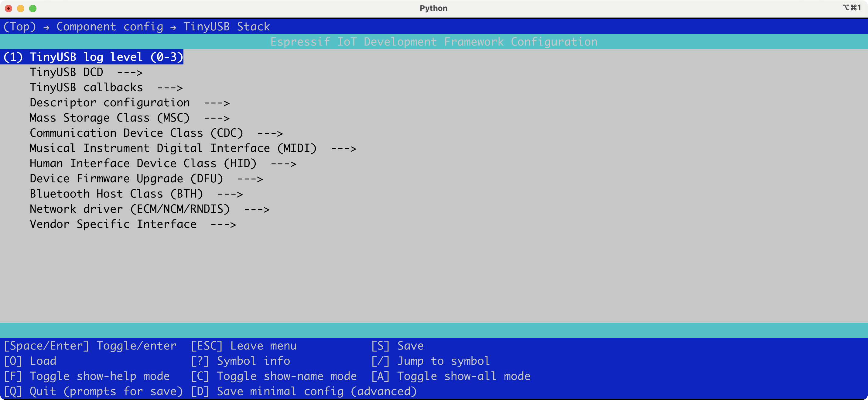Image resolution: width=868 pixels, height=400 pixels.
Task: Close the Python terminal window
Action: (9, 9)
